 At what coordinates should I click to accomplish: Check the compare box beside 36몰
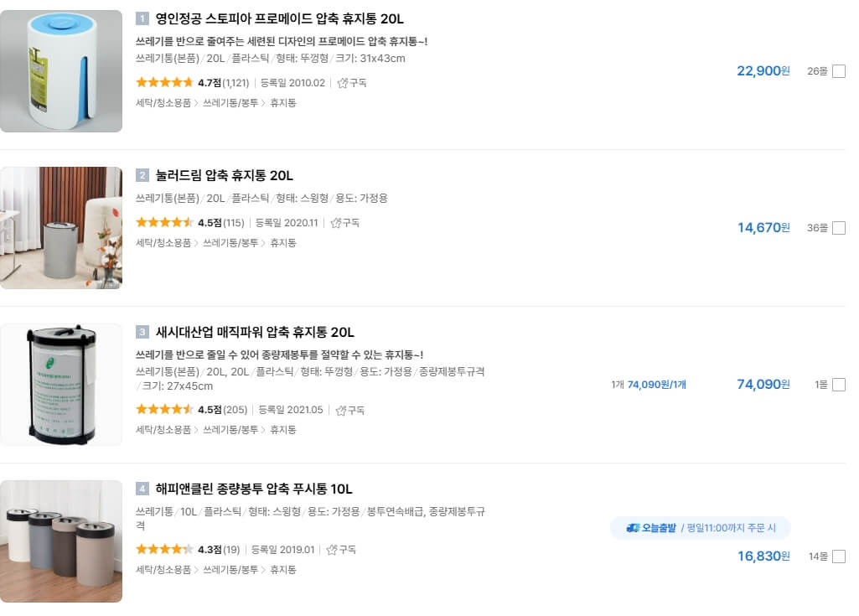coord(840,228)
